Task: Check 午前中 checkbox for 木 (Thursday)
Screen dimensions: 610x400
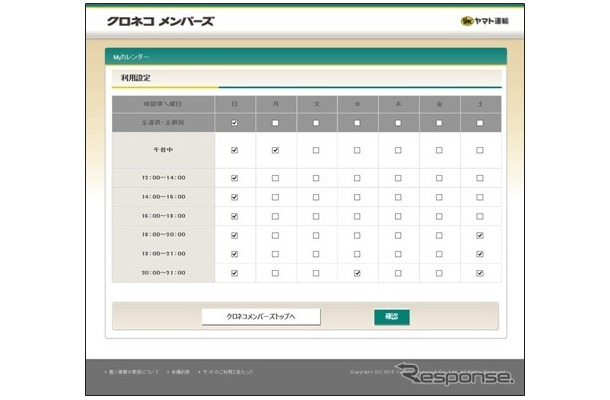Action: pyautogui.click(x=398, y=150)
